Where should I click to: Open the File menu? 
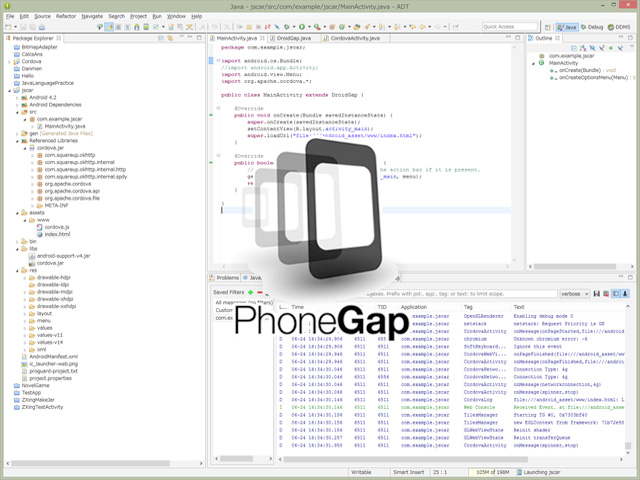[x=10, y=16]
